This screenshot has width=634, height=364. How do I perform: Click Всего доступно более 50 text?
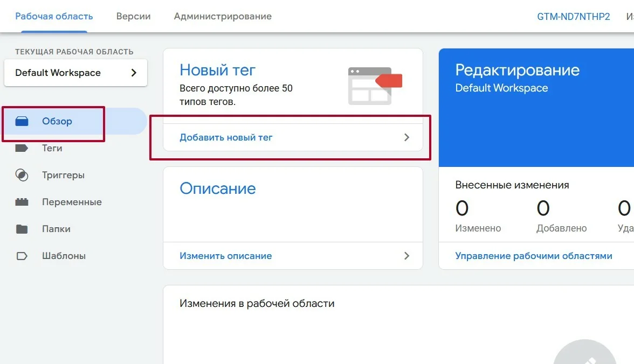click(x=236, y=88)
